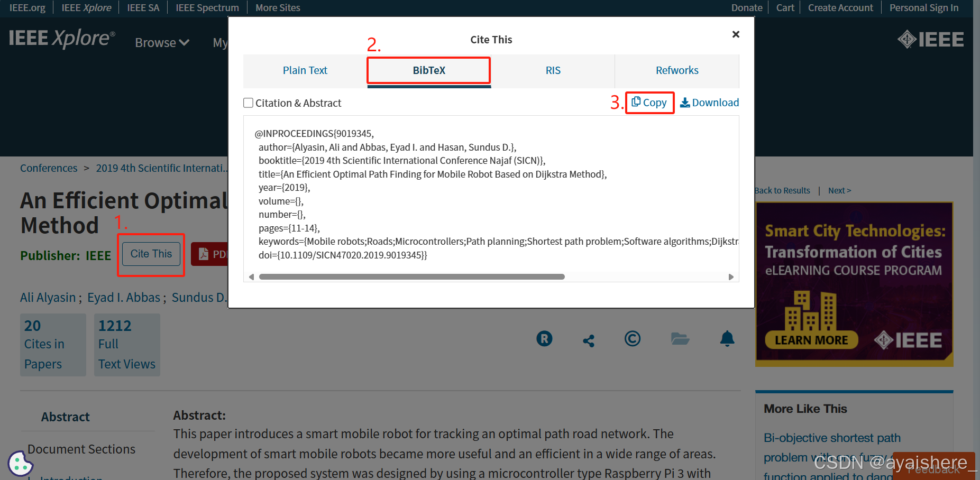Click the Rights and Permissions R icon
Viewport: 980px width, 480px height.
(544, 338)
